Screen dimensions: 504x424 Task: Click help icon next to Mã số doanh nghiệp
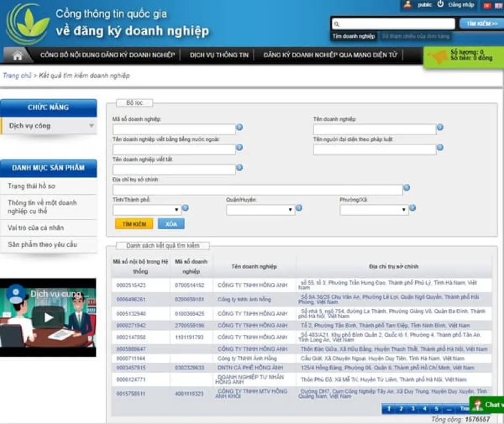(239, 128)
